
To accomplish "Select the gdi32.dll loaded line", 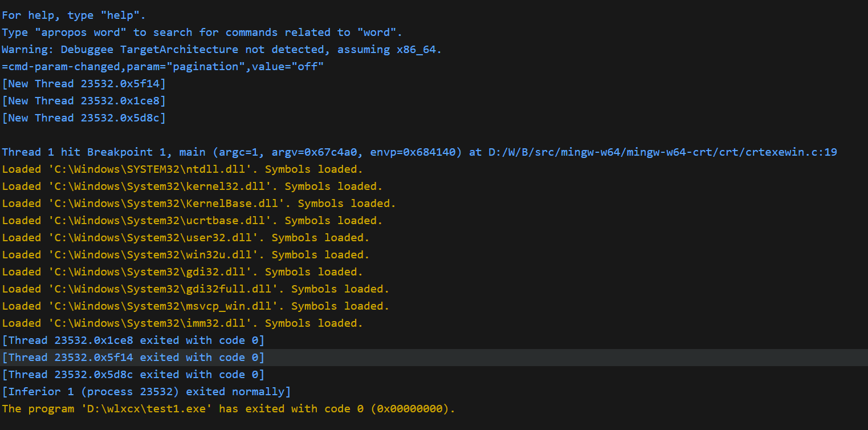I will click(182, 272).
